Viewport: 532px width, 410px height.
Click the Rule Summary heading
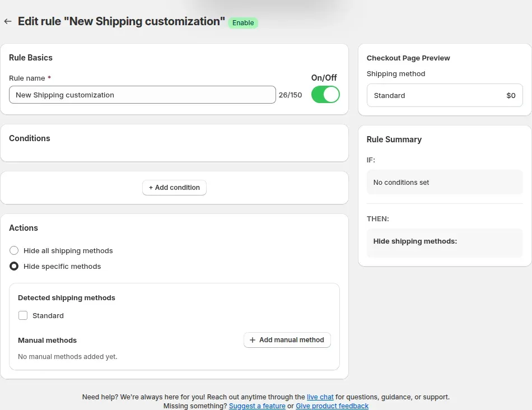(x=394, y=139)
